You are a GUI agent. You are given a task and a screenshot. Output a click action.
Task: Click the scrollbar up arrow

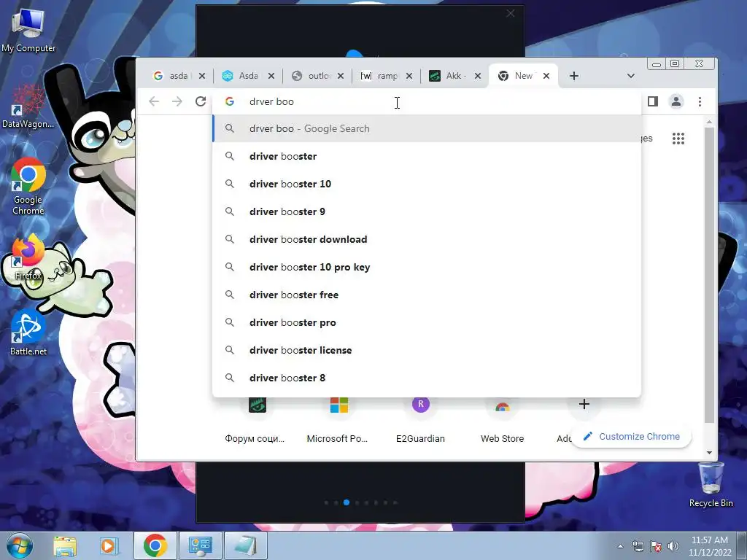click(709, 122)
